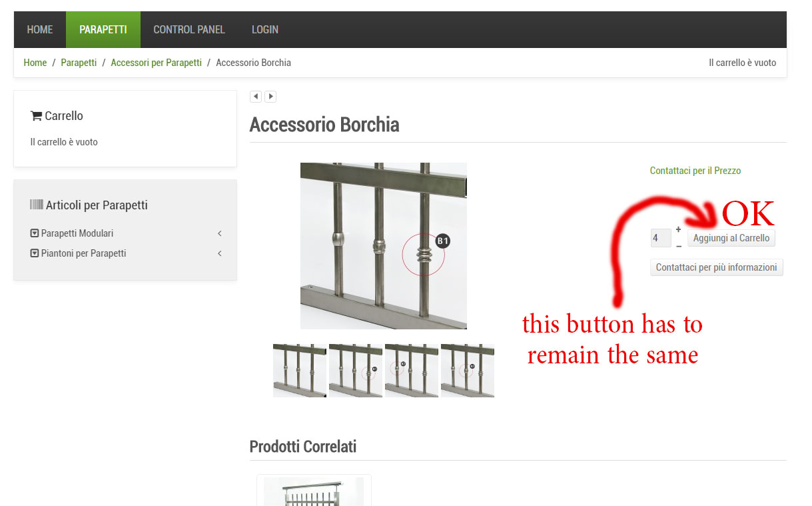Open Accessori per Parapetti breadcrumb link
This screenshot has width=812, height=506.
tap(156, 63)
